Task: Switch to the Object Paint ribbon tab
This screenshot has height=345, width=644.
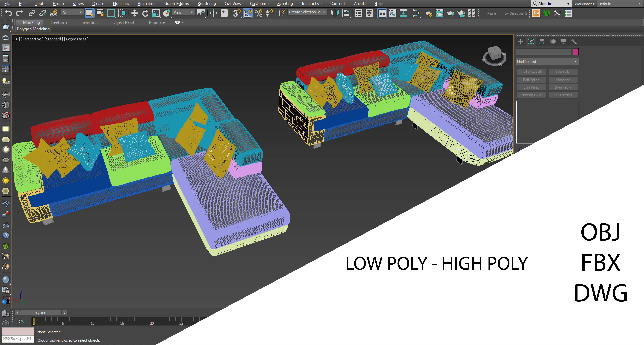Action: pyautogui.click(x=123, y=23)
